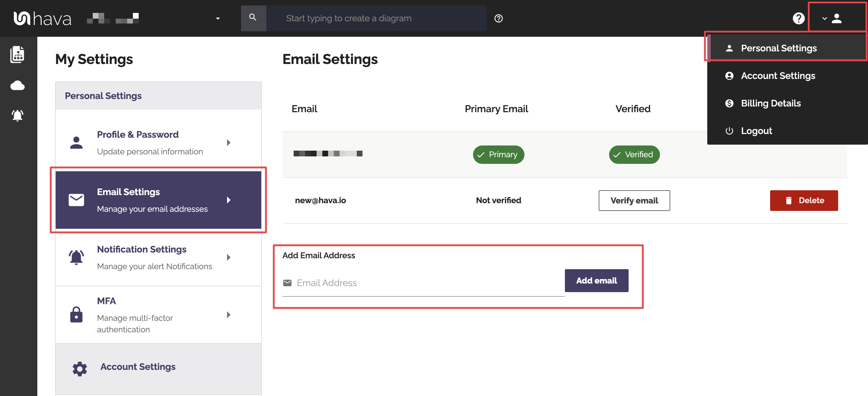The image size is (868, 396).
Task: Expand the project selector dropdown arrow
Action: [x=218, y=19]
